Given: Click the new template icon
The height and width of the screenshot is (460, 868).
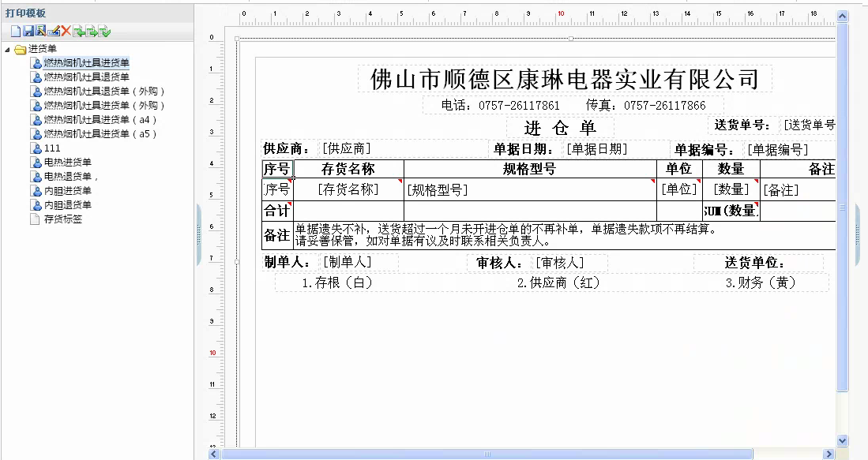Looking at the screenshot, I should click(16, 32).
